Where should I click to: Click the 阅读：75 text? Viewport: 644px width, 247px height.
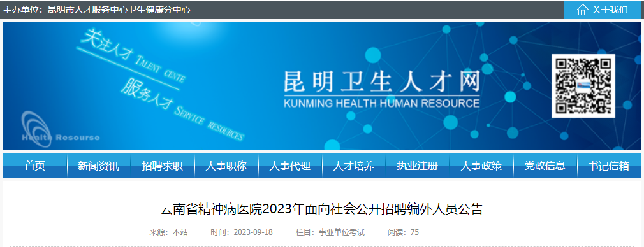404,232
